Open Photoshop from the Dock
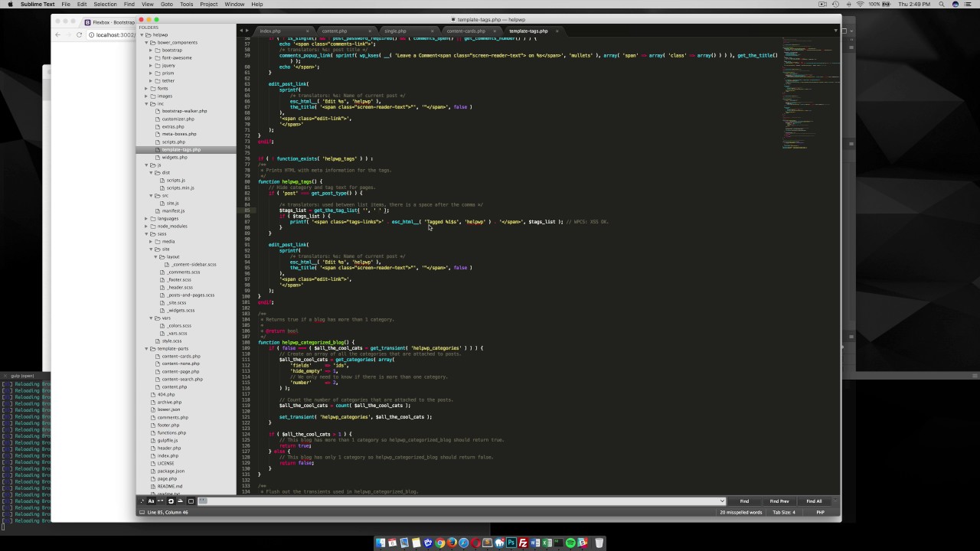This screenshot has width=980, height=551. [x=511, y=543]
